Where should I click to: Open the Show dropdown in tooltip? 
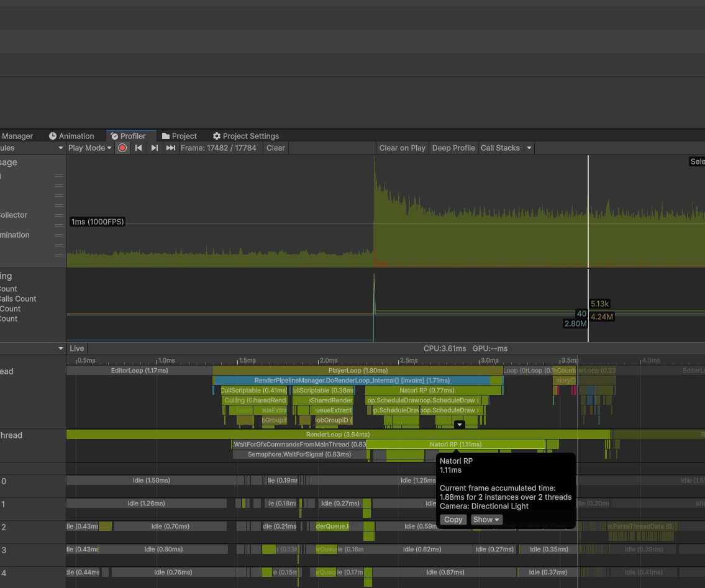[x=486, y=520]
